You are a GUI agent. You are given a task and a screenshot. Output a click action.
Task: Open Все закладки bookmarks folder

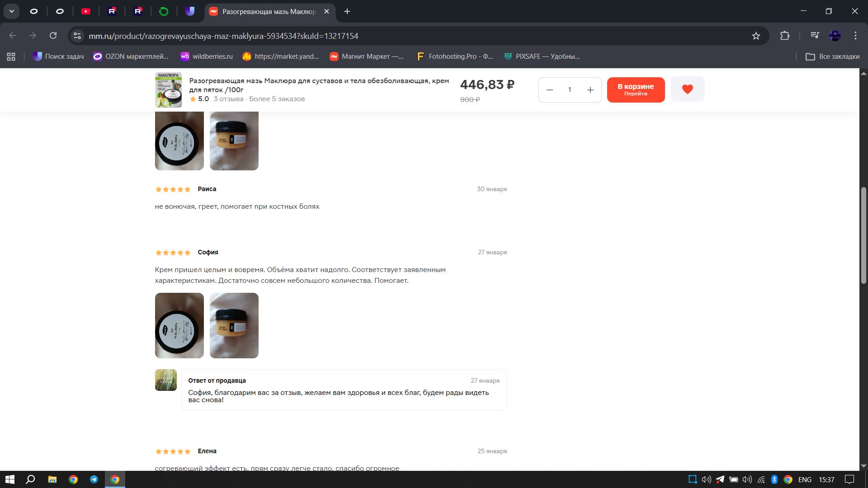tap(833, 56)
